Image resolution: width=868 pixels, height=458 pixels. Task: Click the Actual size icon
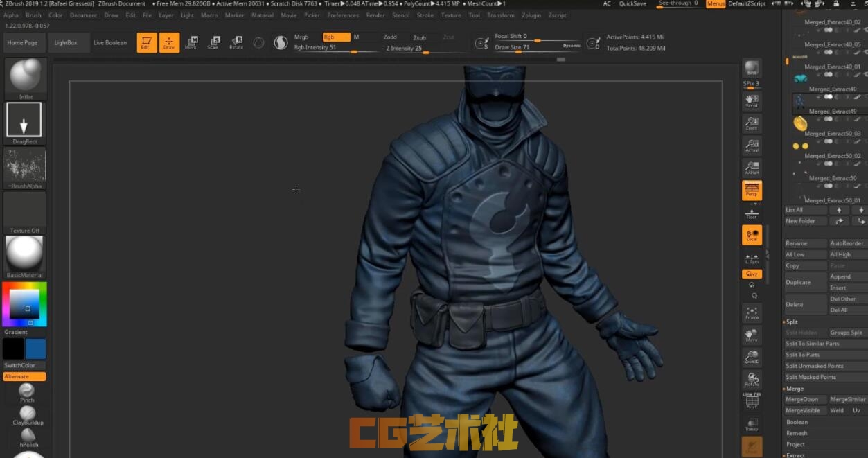(x=752, y=146)
